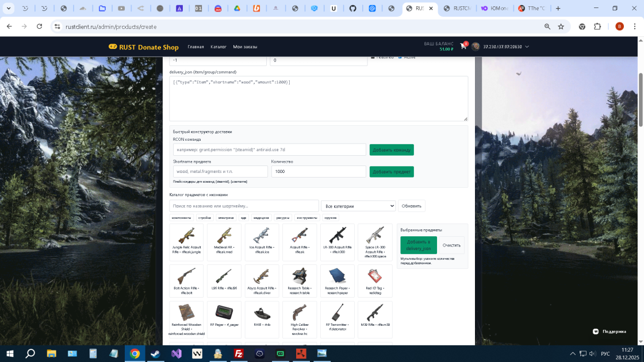The height and width of the screenshot is (362, 644).
Task: Open FileZilla from the Windows taskbar
Action: [239, 353]
